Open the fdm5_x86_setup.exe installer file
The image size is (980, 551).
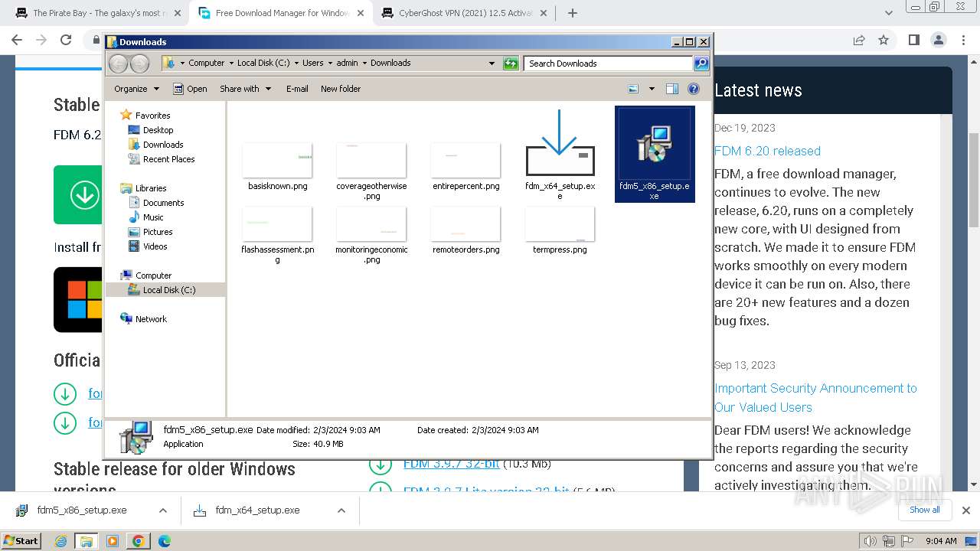655,154
